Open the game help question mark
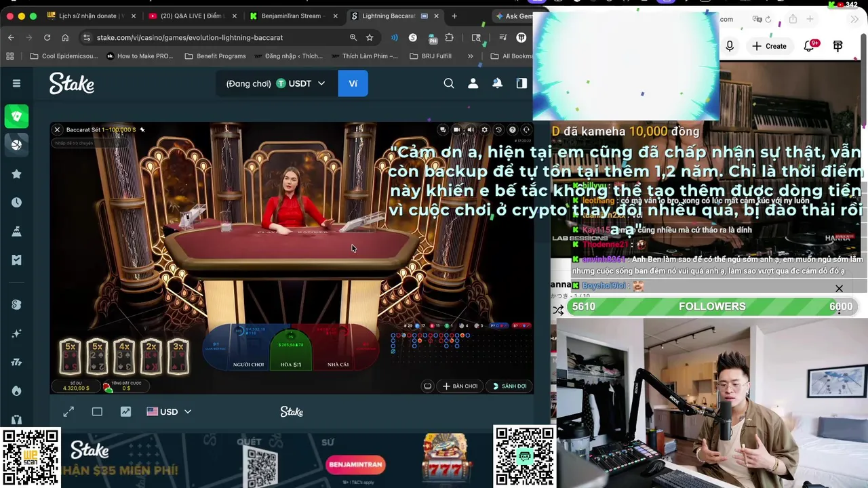Image resolution: width=868 pixels, height=488 pixels. coord(512,129)
